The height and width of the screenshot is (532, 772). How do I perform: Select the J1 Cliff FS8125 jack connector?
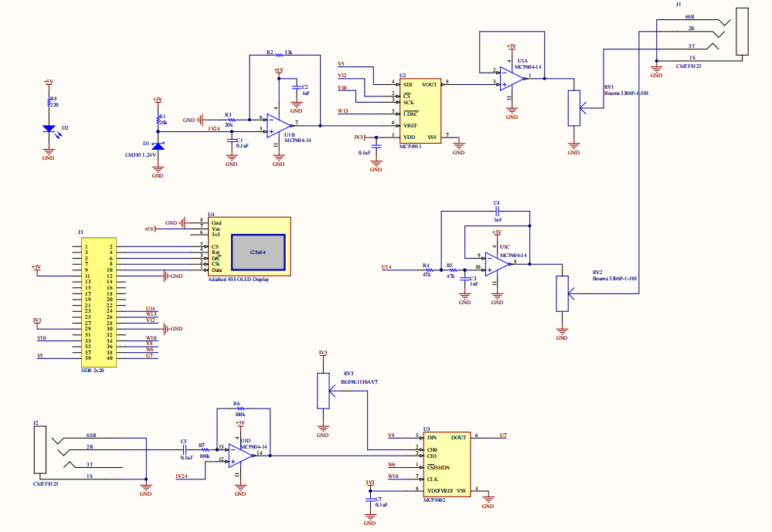[x=742, y=32]
